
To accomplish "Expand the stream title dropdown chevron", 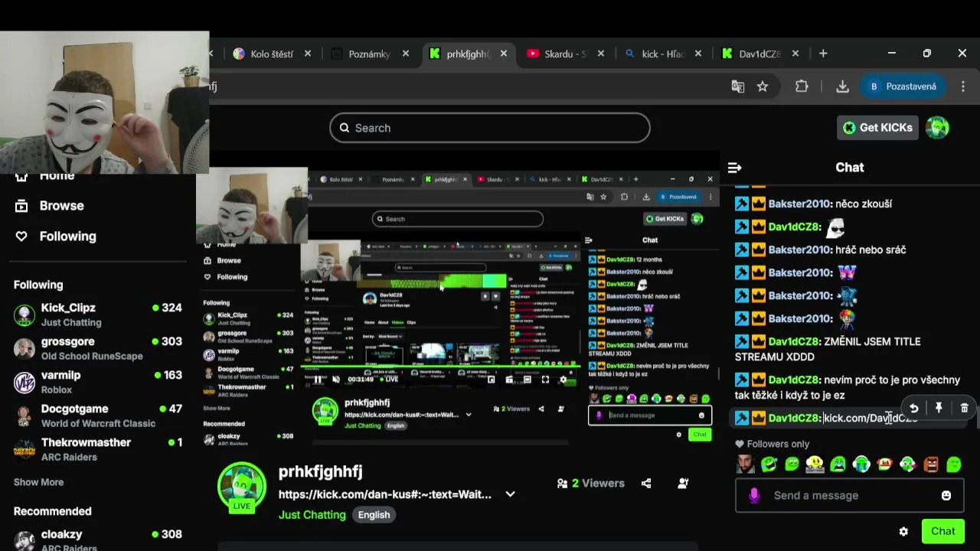I will point(511,494).
